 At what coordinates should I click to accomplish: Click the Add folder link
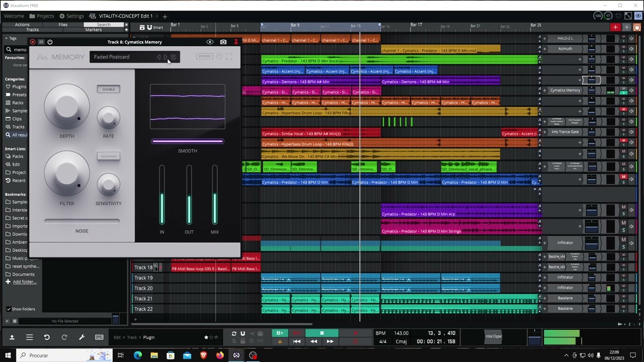click(24, 282)
